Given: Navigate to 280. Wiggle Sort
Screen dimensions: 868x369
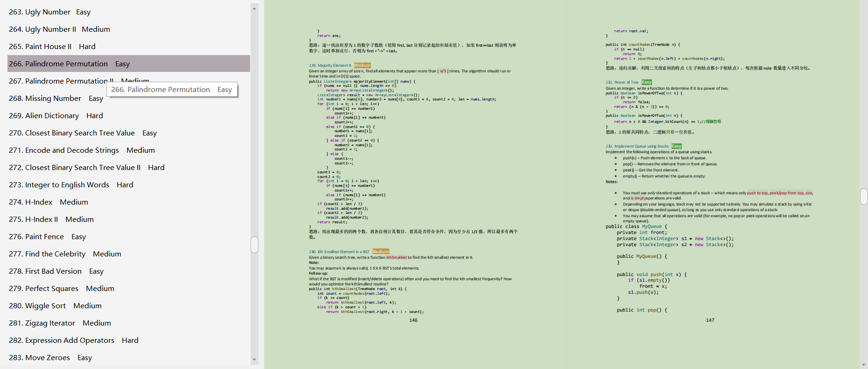Looking at the screenshot, I should (x=55, y=306).
